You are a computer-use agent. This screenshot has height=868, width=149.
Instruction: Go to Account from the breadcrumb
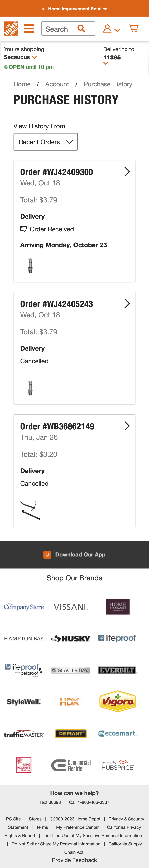[x=57, y=84]
